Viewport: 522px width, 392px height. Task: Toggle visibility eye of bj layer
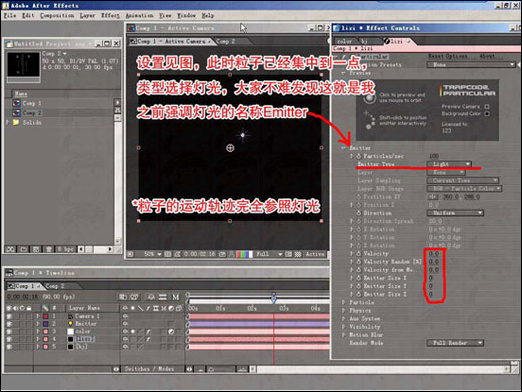tap(9, 347)
